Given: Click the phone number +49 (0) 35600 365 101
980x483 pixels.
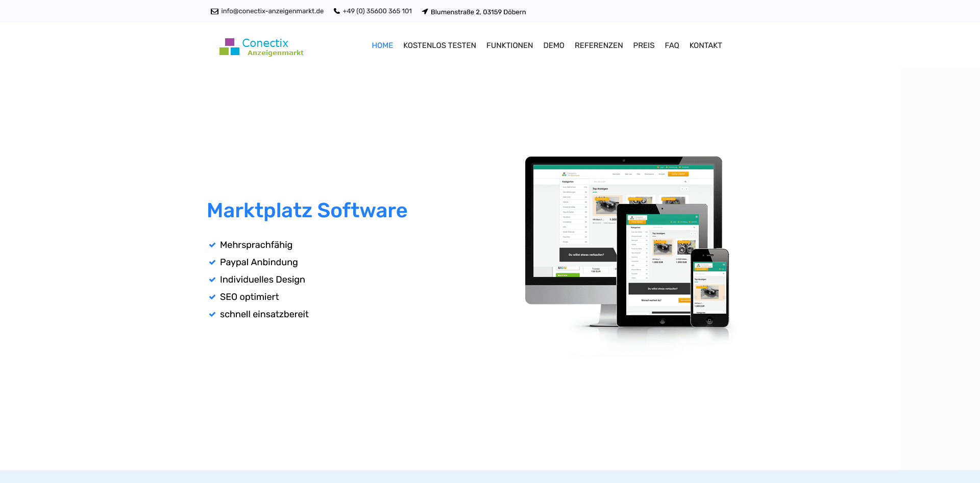Looking at the screenshot, I should [x=377, y=11].
